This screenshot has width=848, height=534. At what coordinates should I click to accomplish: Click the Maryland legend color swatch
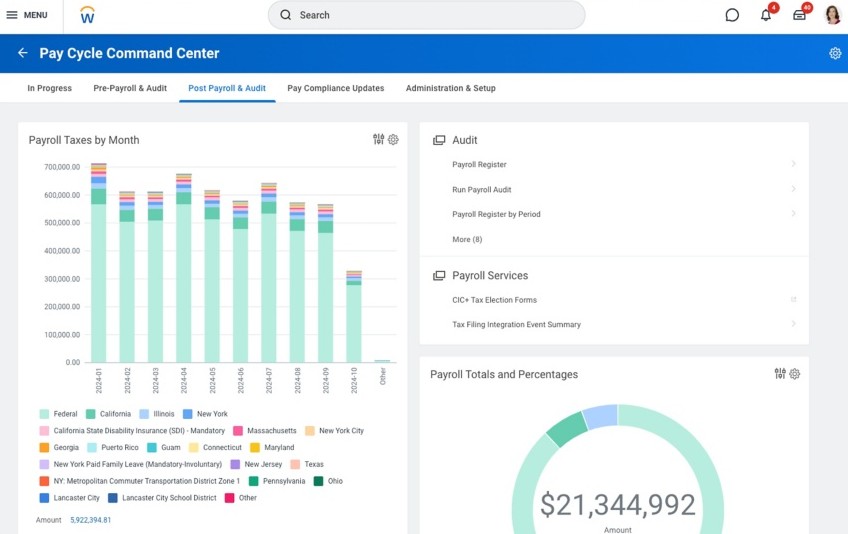(x=255, y=447)
